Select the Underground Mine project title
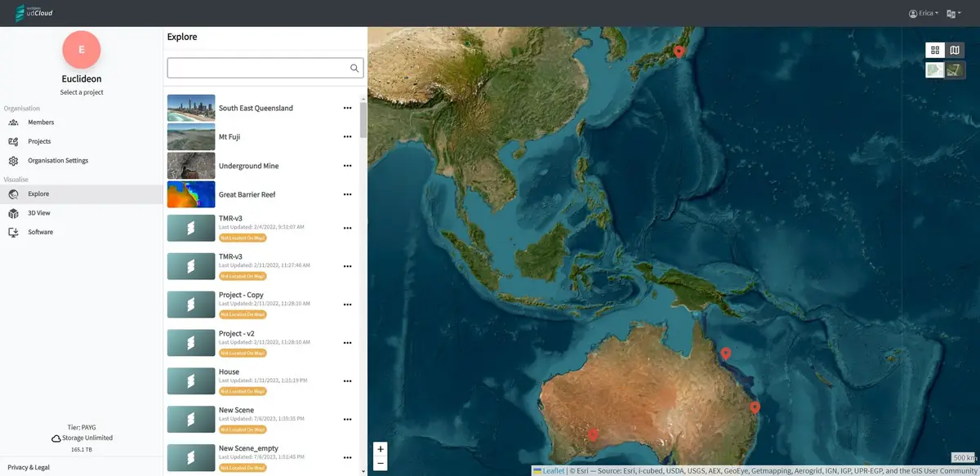The image size is (980, 476). (x=248, y=166)
